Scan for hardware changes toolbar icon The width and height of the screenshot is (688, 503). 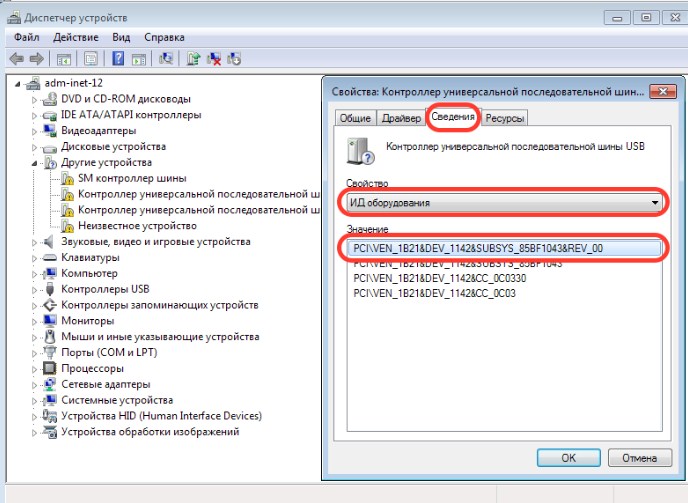tap(166, 58)
